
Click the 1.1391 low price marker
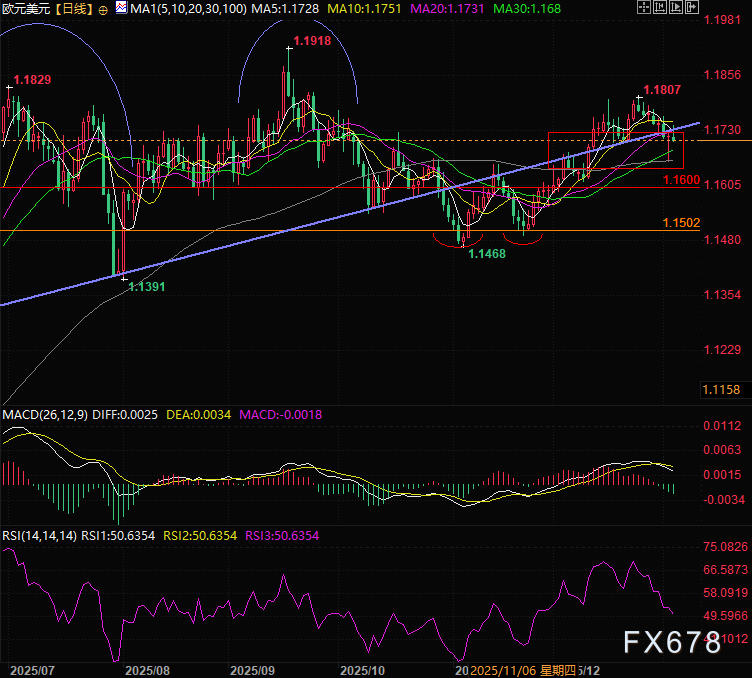147,285
